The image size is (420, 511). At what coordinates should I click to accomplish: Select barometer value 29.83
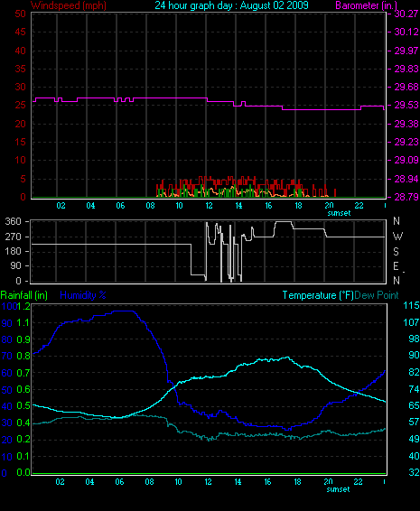(x=406, y=69)
